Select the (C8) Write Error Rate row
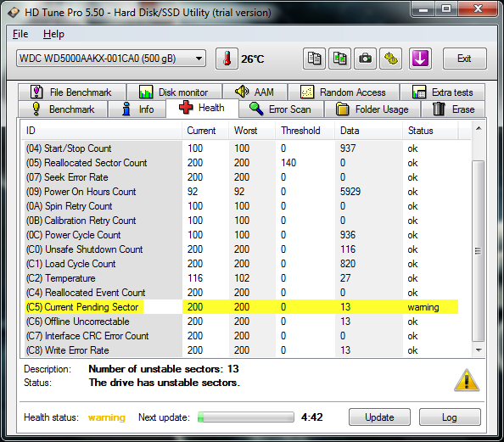Image resolution: width=504 pixels, height=442 pixels. point(240,350)
